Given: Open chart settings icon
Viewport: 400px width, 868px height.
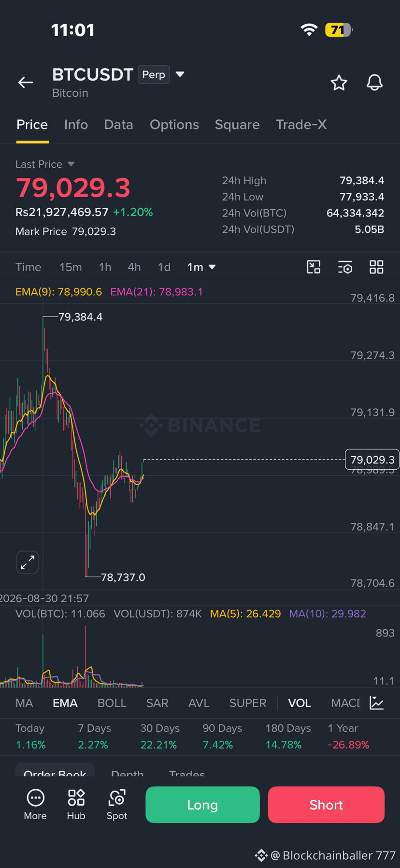Looking at the screenshot, I should pyautogui.click(x=345, y=267).
